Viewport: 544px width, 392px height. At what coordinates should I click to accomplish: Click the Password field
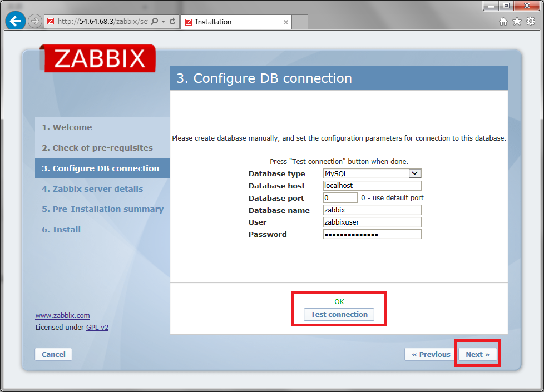(372, 234)
